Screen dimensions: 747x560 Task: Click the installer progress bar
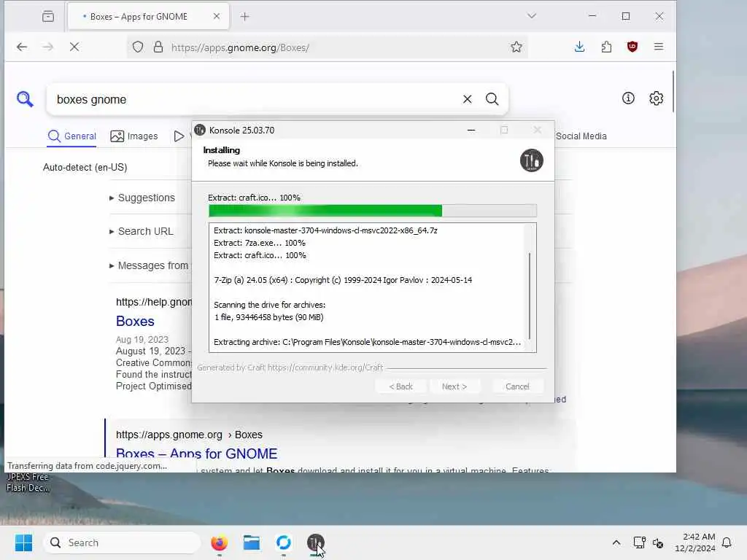[x=373, y=211]
